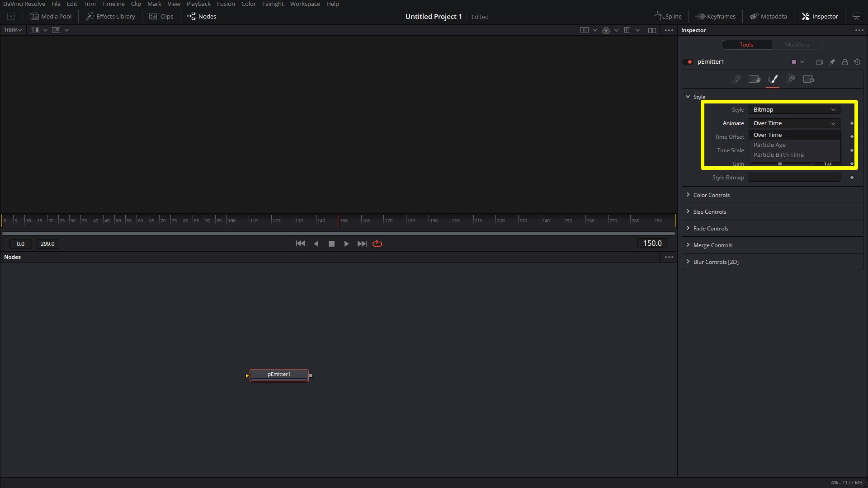Reset pEmitter1 with the reset icon
This screenshot has height=488, width=868.
point(857,62)
